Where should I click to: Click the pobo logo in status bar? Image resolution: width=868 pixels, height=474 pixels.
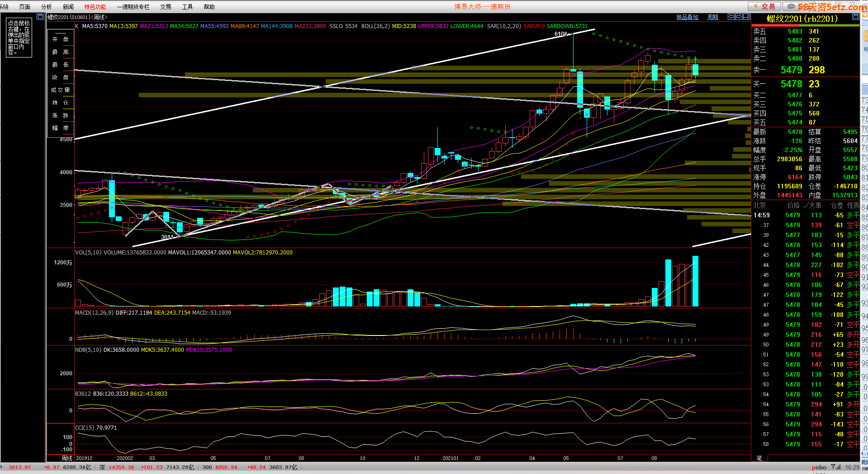click(x=819, y=467)
